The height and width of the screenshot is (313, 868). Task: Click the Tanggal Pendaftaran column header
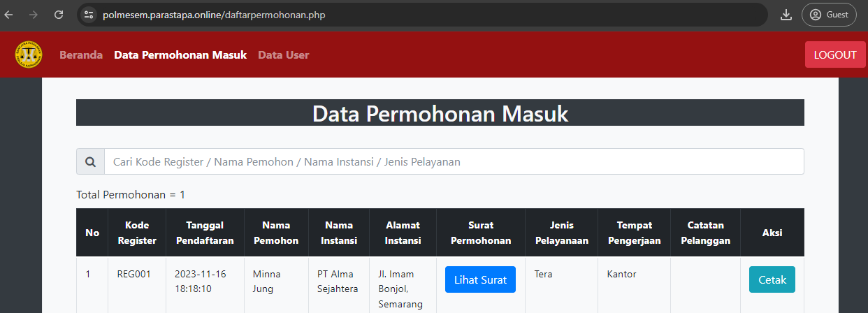205,233
